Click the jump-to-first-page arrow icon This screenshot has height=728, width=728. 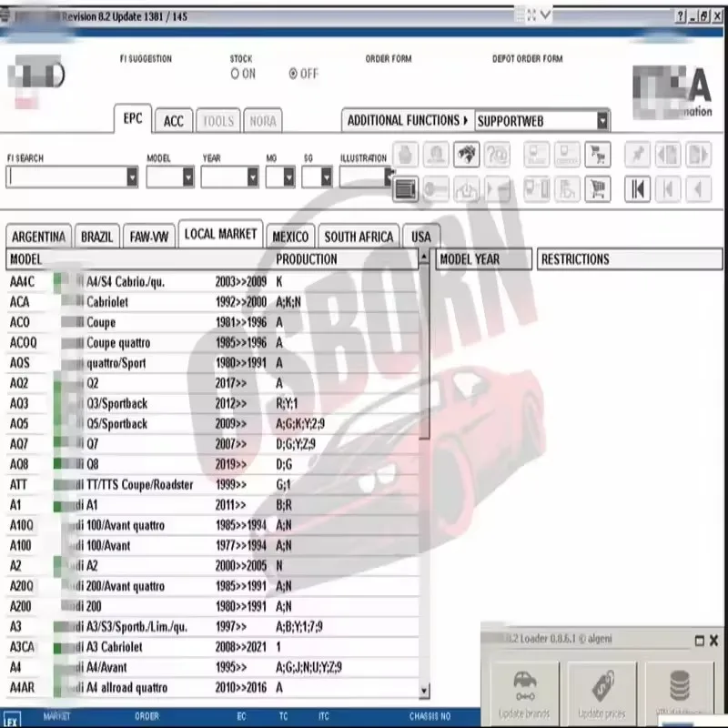tap(637, 189)
